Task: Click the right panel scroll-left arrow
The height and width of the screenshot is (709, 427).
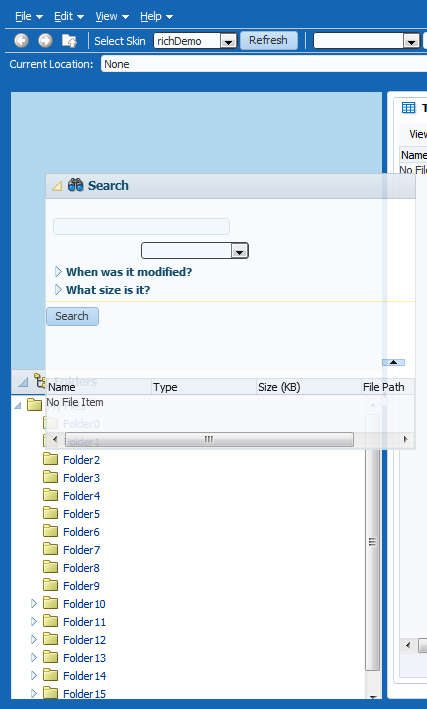Action: coord(408,645)
